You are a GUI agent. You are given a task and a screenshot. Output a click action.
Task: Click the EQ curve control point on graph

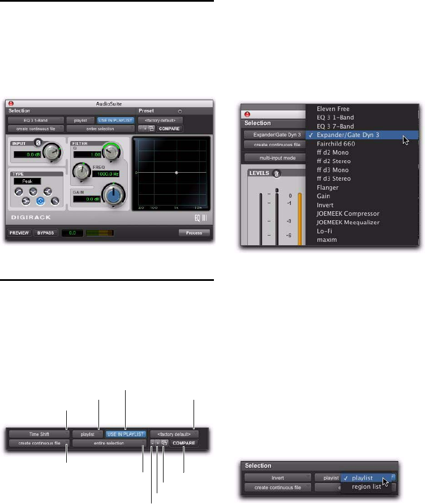click(x=177, y=173)
